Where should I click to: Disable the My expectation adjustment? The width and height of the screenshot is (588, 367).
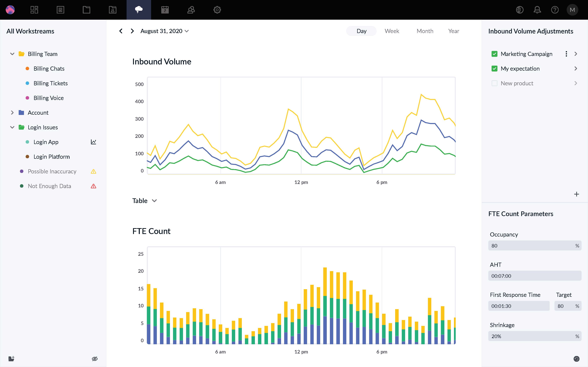click(495, 68)
